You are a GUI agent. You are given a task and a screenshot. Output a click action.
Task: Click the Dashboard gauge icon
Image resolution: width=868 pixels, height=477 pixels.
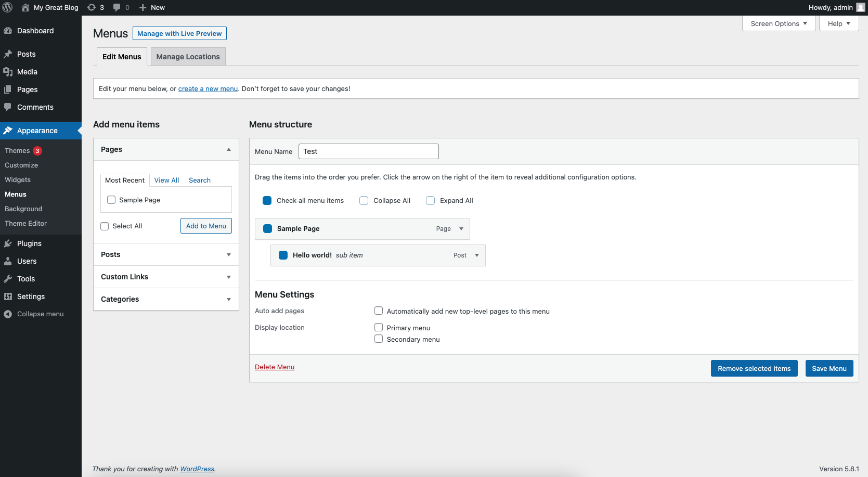[8, 31]
